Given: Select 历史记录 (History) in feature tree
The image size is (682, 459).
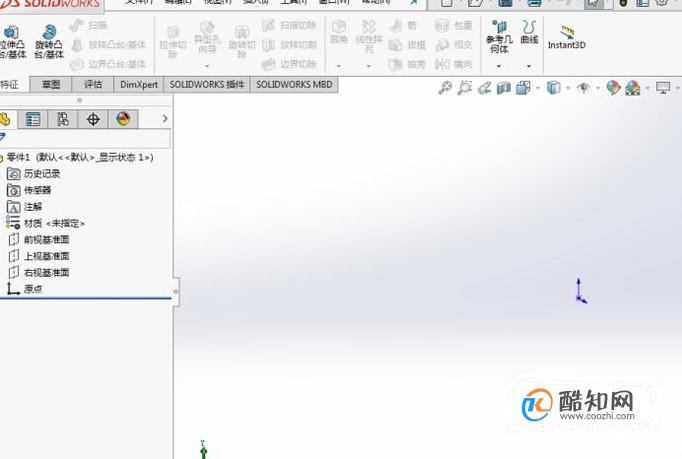Looking at the screenshot, I should point(33,174).
